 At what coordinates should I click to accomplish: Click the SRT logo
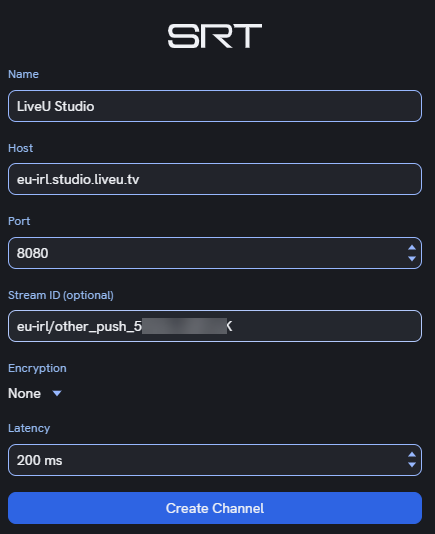215,36
